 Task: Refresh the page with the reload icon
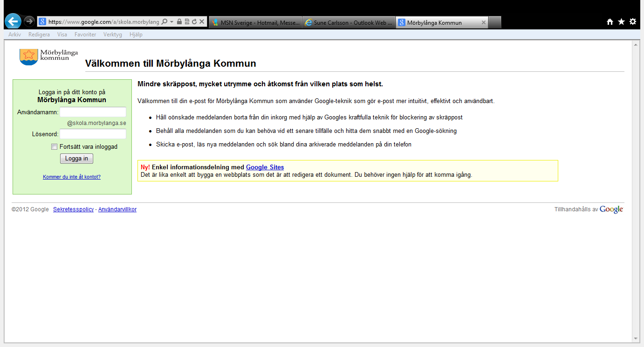tap(194, 22)
